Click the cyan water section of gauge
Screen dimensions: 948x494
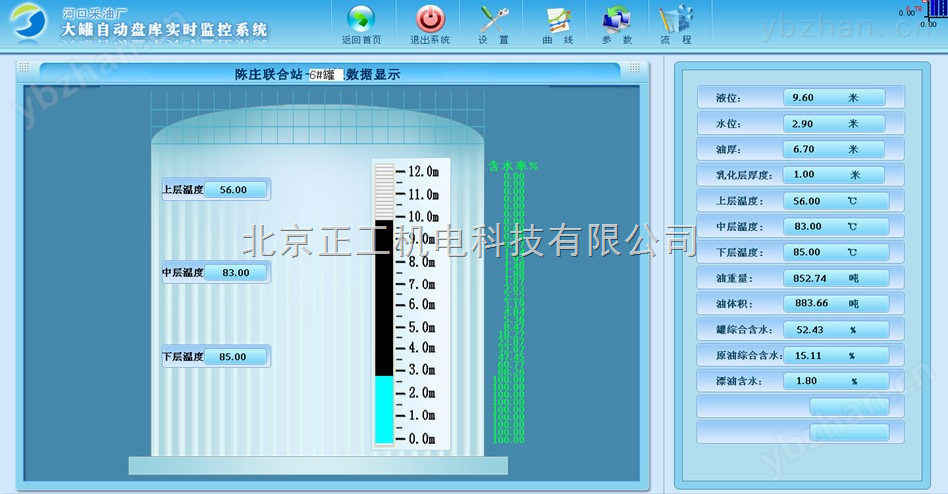384,410
